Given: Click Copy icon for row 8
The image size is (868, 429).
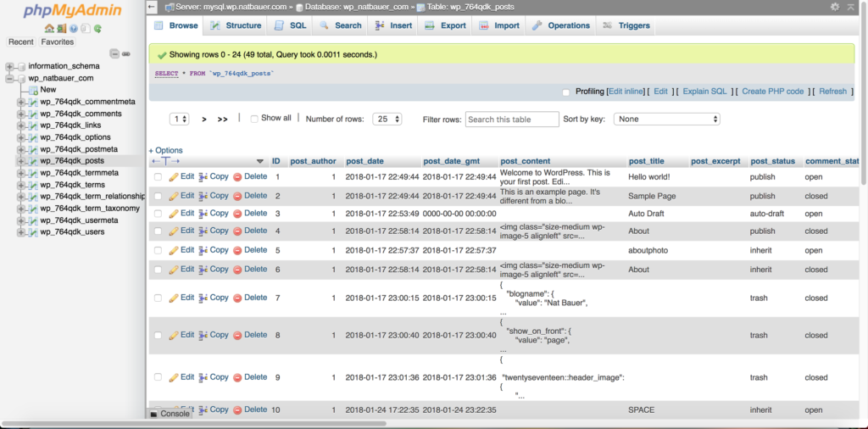Looking at the screenshot, I should (x=203, y=335).
